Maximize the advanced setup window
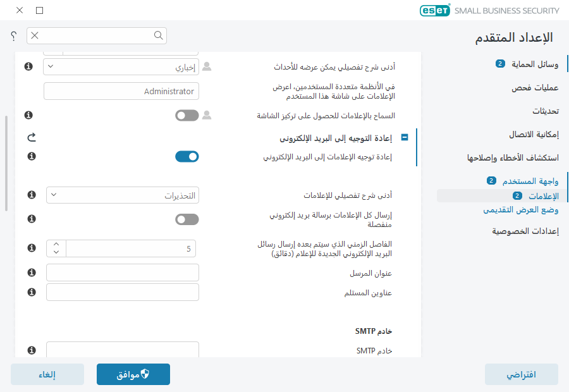This screenshot has width=569, height=392. pos(40,10)
